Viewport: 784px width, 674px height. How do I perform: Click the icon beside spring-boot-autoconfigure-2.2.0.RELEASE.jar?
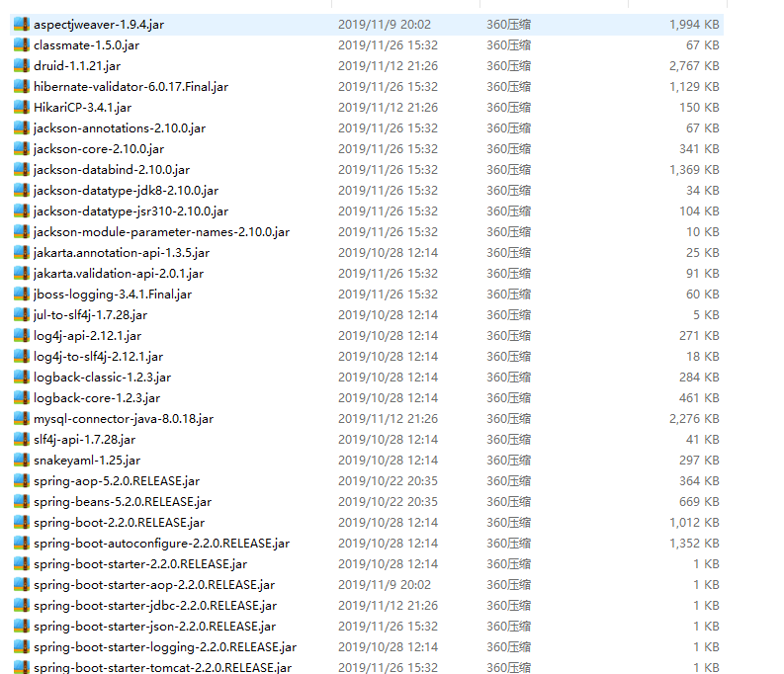click(x=22, y=543)
